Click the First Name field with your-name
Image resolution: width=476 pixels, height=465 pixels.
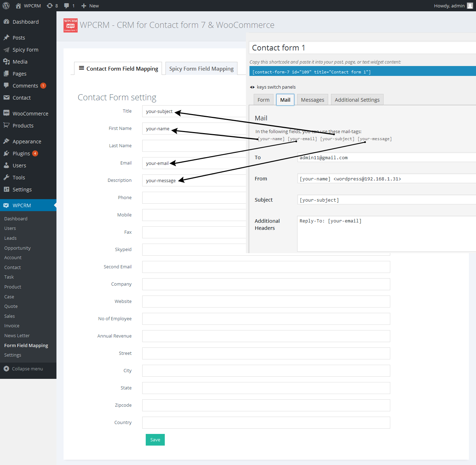point(194,129)
